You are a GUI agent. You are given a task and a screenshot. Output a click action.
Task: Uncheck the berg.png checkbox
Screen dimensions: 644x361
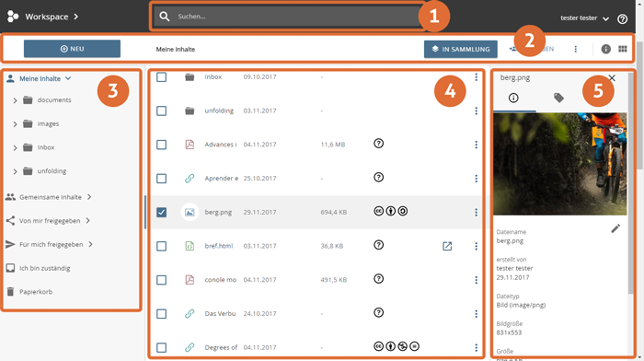(x=161, y=212)
